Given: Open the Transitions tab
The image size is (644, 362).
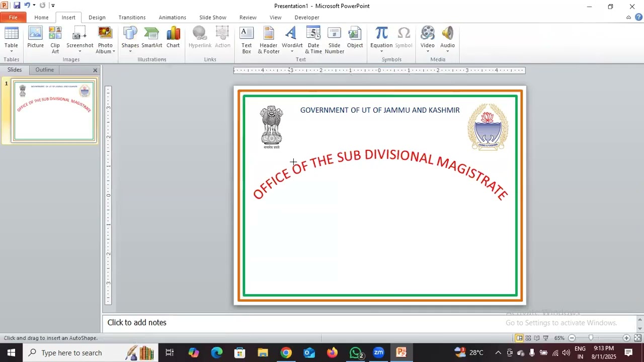Looking at the screenshot, I should (132, 18).
